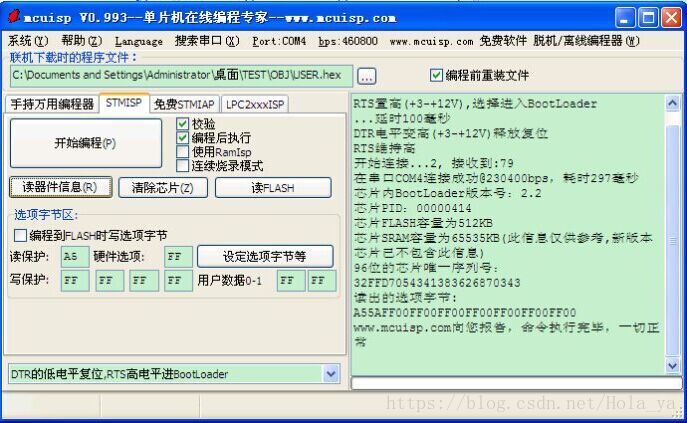Open the 系统(Y) menu
Image resolution: width=687 pixels, height=423 pixels.
click(28, 41)
